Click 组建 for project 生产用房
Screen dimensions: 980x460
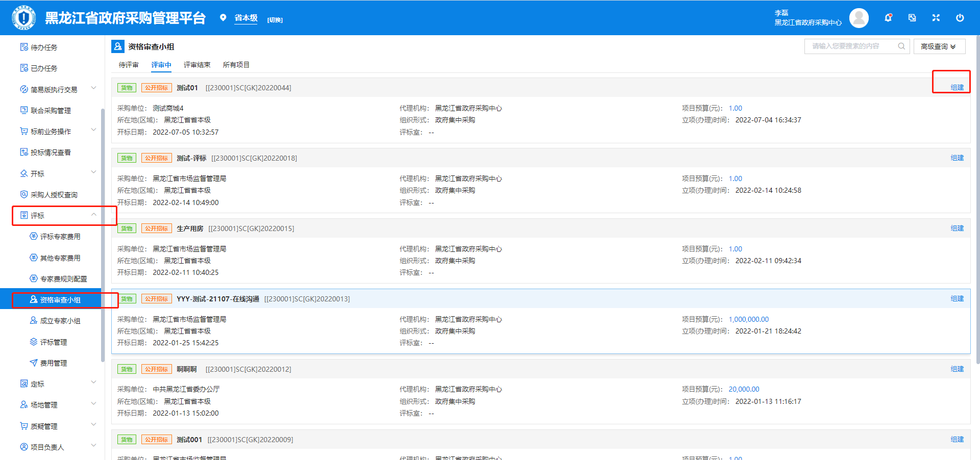[957, 228]
